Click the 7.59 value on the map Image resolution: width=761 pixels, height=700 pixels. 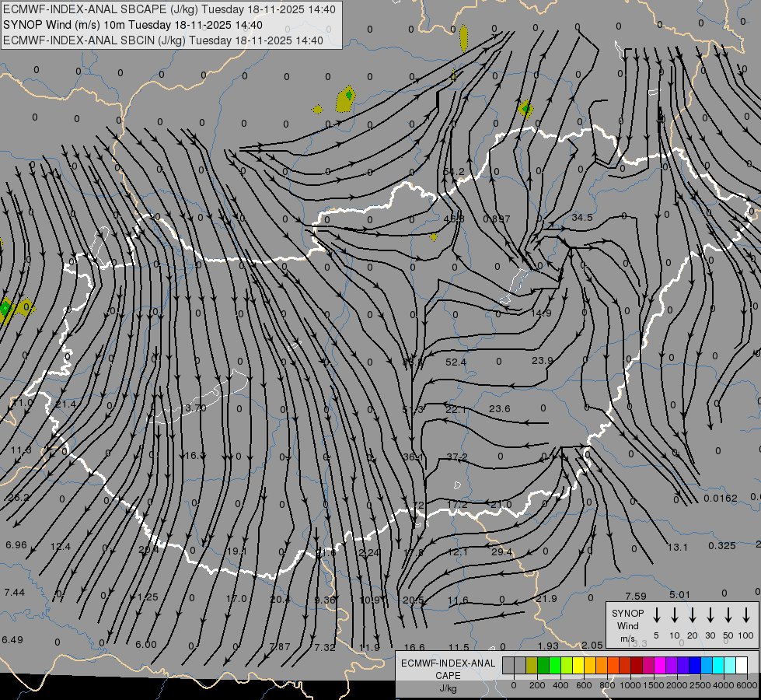tap(636, 596)
